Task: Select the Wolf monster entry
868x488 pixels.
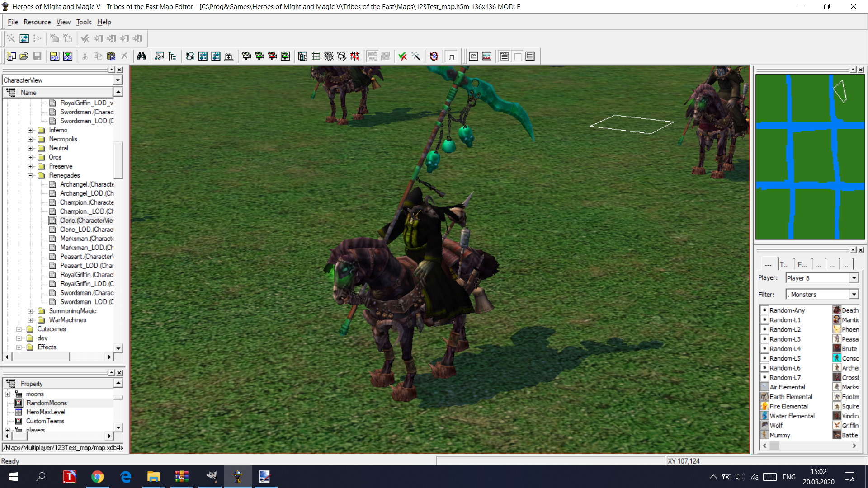Action: (776, 426)
